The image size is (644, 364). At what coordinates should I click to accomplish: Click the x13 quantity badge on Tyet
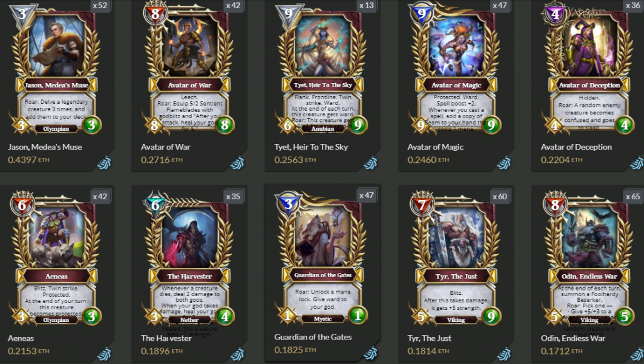[367, 6]
